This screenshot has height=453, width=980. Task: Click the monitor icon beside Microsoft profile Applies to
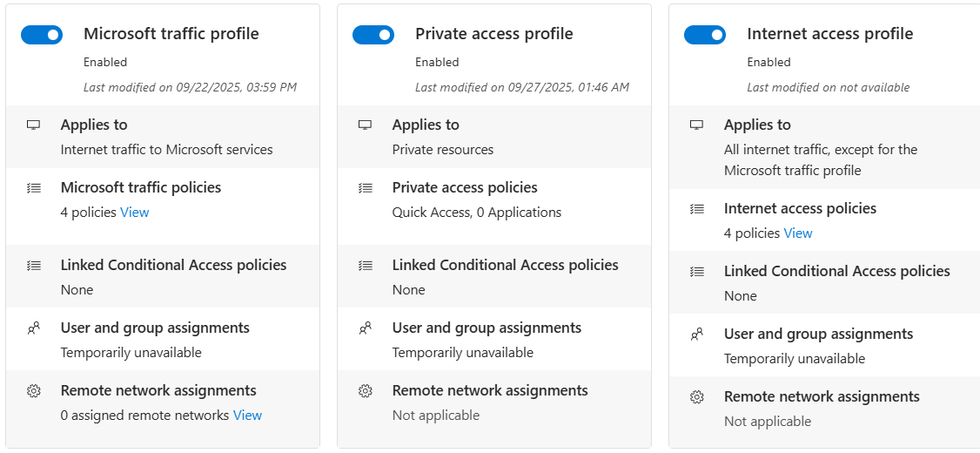[34, 125]
